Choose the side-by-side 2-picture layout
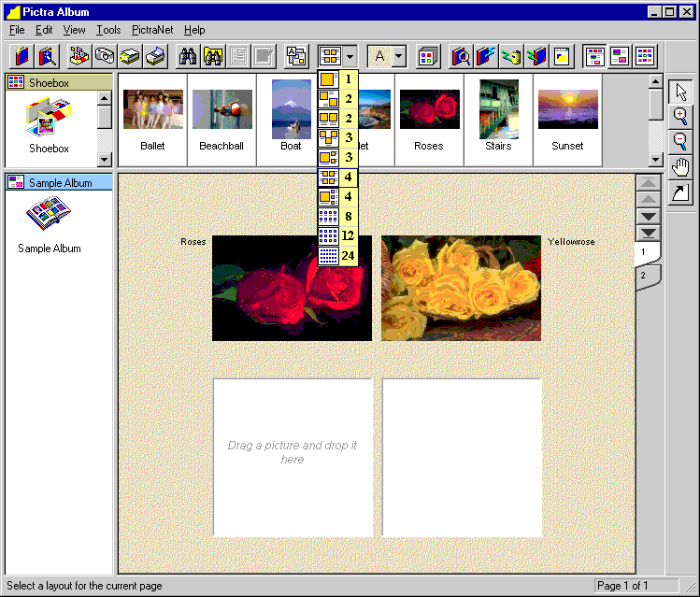The height and width of the screenshot is (597, 700). [337, 119]
